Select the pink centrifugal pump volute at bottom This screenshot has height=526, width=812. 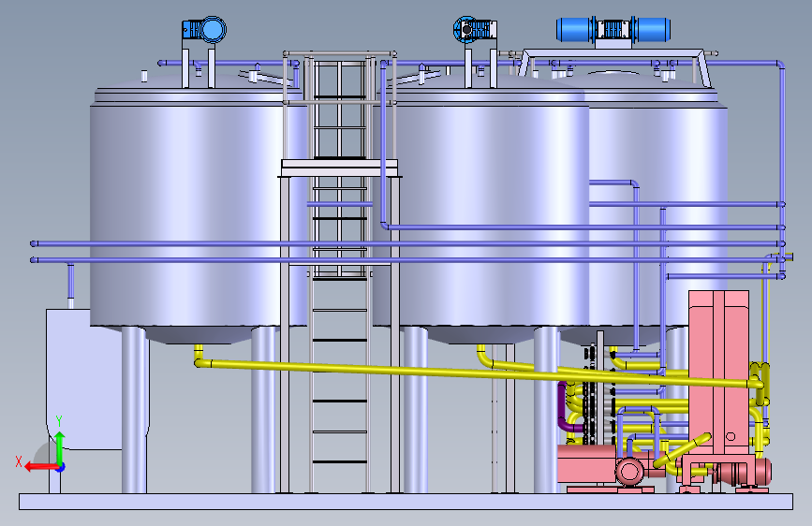[629, 472]
